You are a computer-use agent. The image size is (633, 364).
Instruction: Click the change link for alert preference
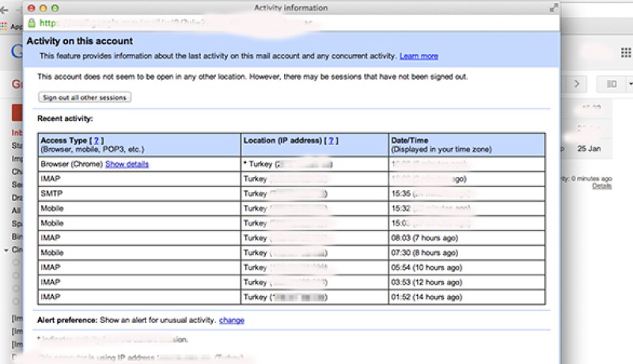pos(232,320)
